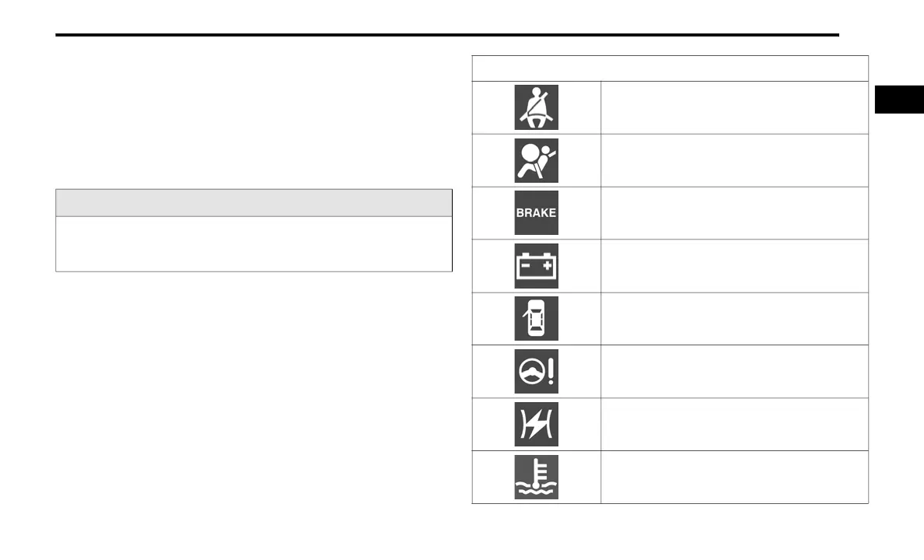Select the description cell beside the battery icon
This screenshot has width=924, height=560.
point(734,266)
